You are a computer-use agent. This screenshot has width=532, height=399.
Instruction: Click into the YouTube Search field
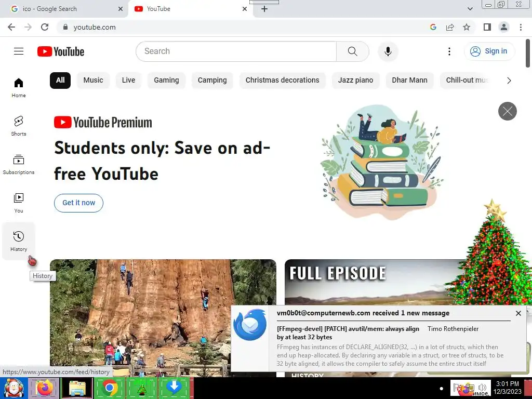click(236, 51)
